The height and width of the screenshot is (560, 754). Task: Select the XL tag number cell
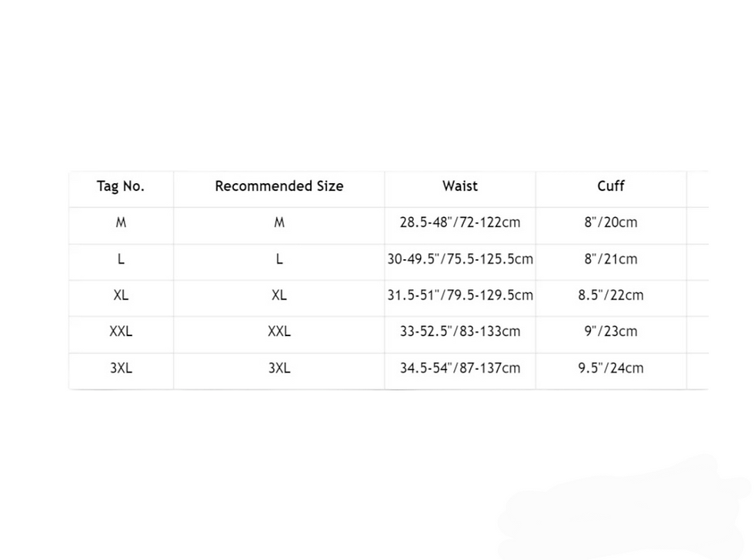(121, 295)
